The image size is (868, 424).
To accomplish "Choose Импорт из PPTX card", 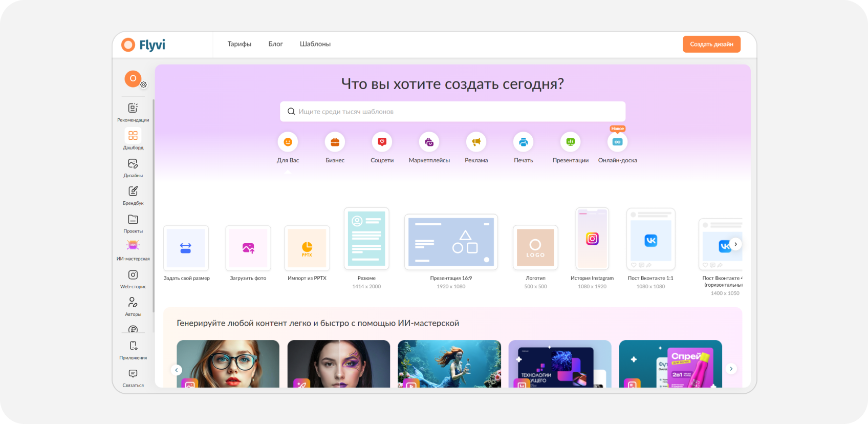I will [307, 248].
